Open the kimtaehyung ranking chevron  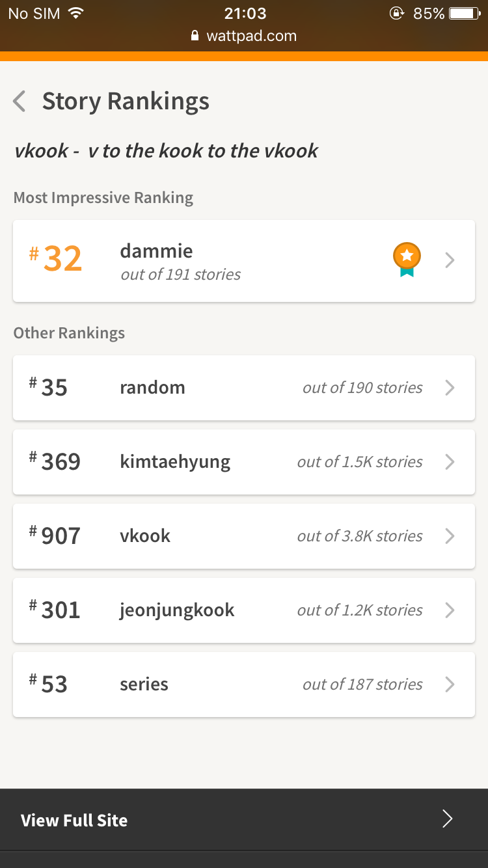(x=450, y=462)
